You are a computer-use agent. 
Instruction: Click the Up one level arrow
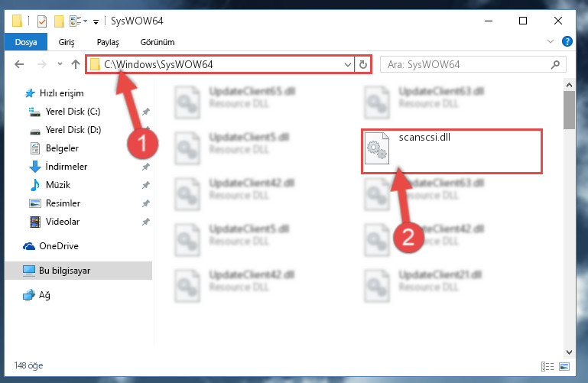[x=76, y=64]
